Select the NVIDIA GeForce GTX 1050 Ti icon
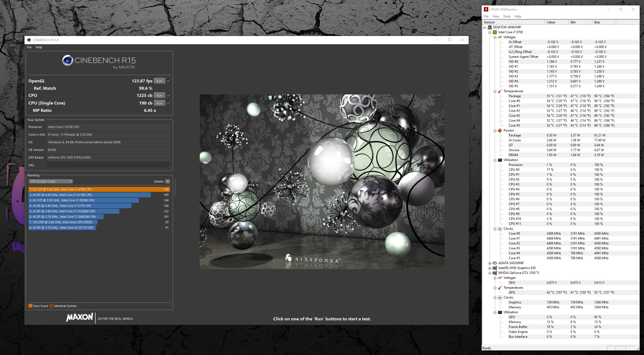The height and width of the screenshot is (355, 644). [x=495, y=273]
